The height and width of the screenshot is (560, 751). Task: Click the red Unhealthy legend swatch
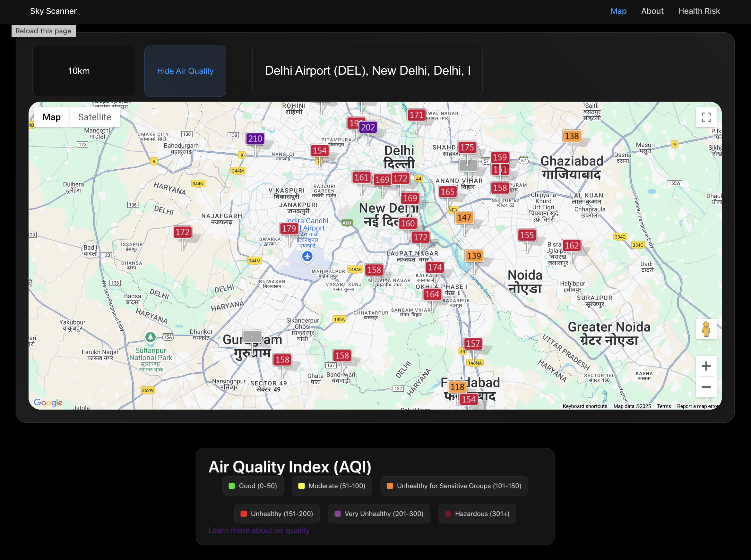click(244, 513)
